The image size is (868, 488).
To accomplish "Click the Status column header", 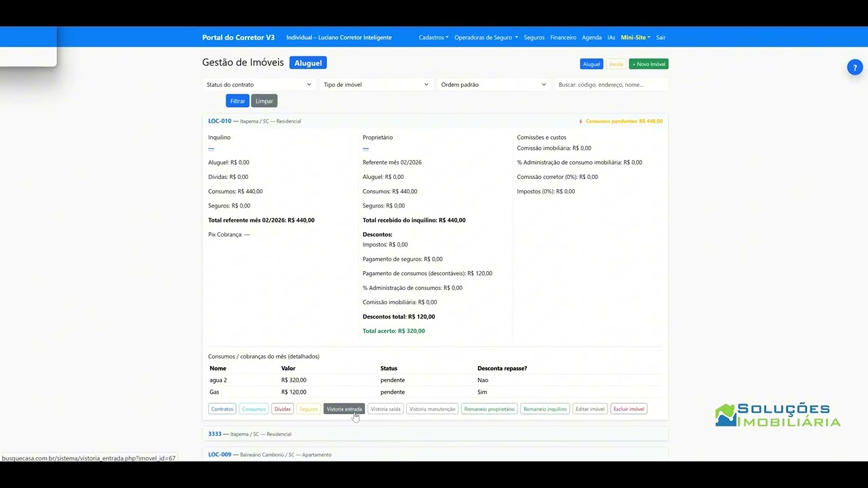I will [x=389, y=368].
